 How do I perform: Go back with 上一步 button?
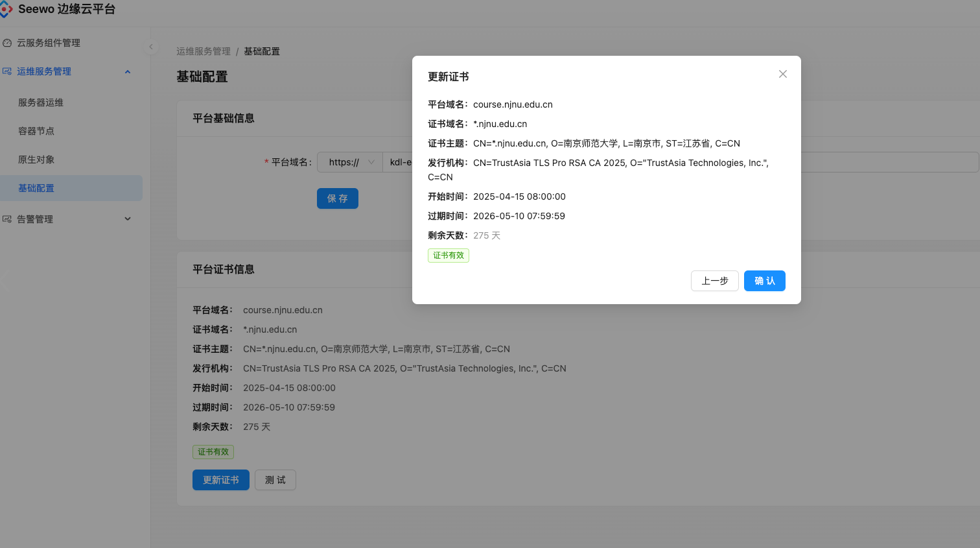pyautogui.click(x=714, y=281)
